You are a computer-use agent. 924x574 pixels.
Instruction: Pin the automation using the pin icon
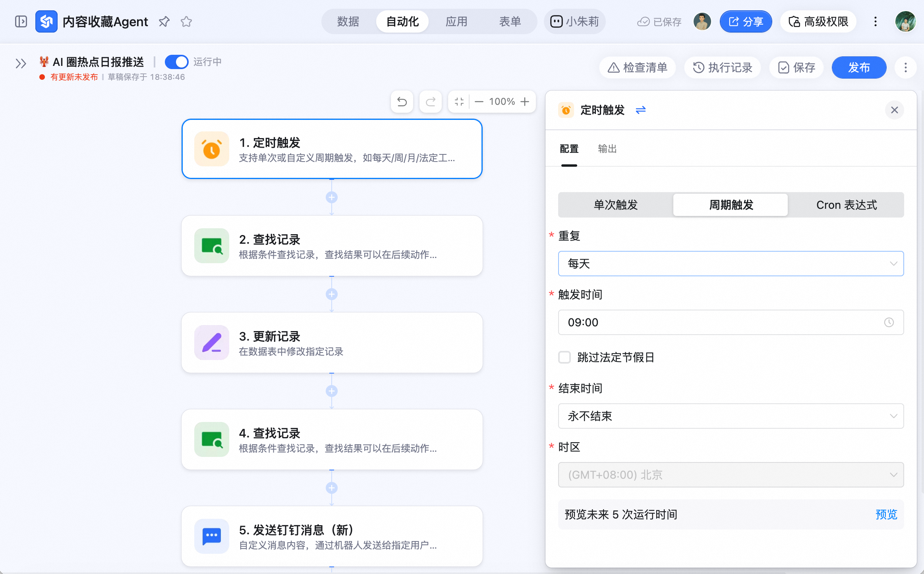point(164,21)
